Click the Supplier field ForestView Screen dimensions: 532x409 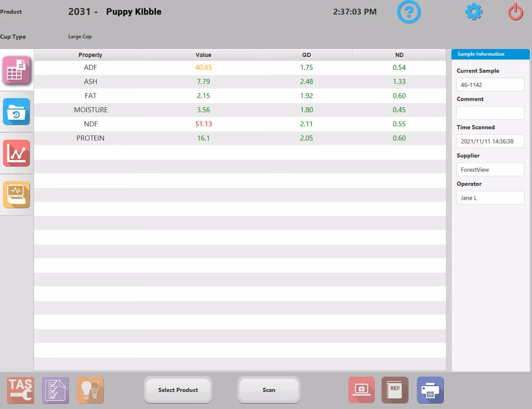coord(490,170)
